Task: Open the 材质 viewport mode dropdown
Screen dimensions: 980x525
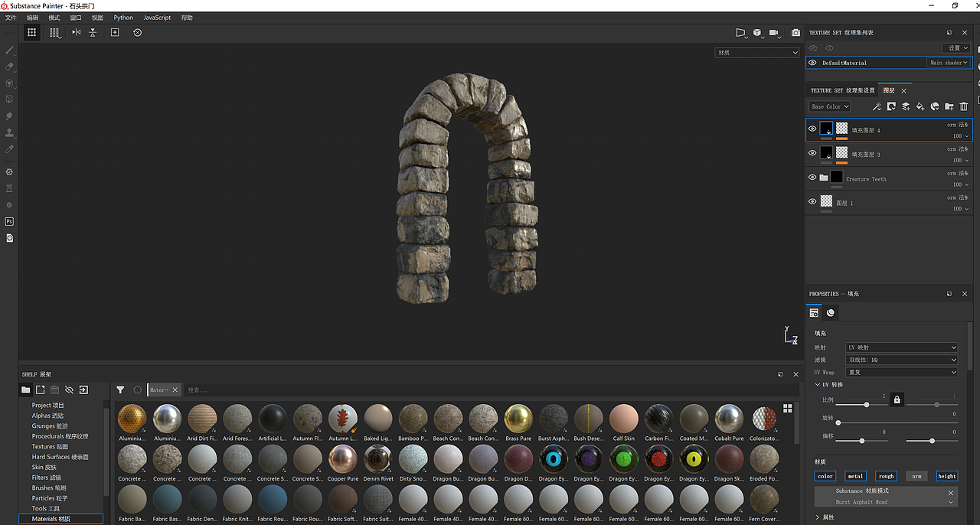Action: pos(756,53)
